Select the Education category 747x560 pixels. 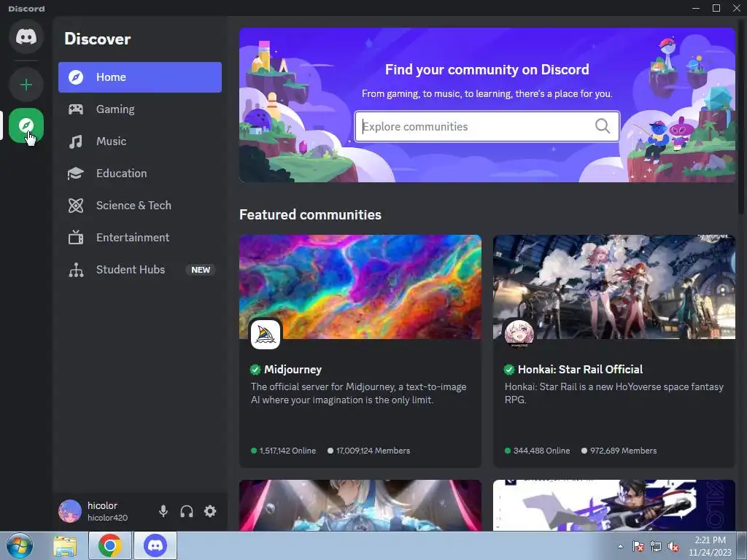pyautogui.click(x=140, y=174)
